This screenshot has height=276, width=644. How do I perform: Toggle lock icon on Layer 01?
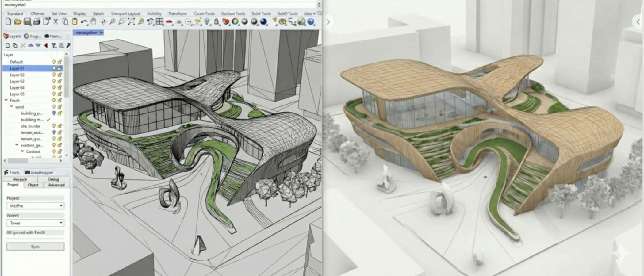coord(60,68)
